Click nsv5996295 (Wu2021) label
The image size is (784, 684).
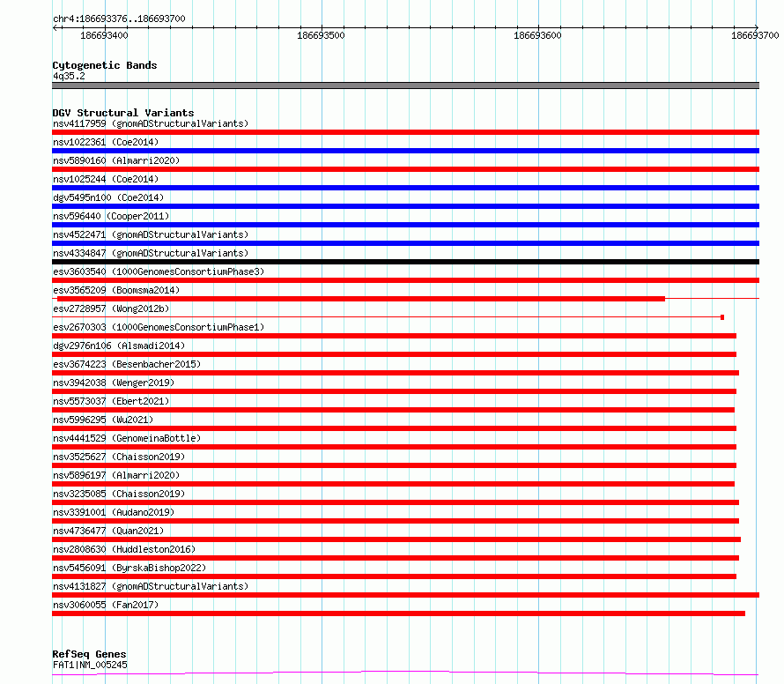pyautogui.click(x=103, y=420)
